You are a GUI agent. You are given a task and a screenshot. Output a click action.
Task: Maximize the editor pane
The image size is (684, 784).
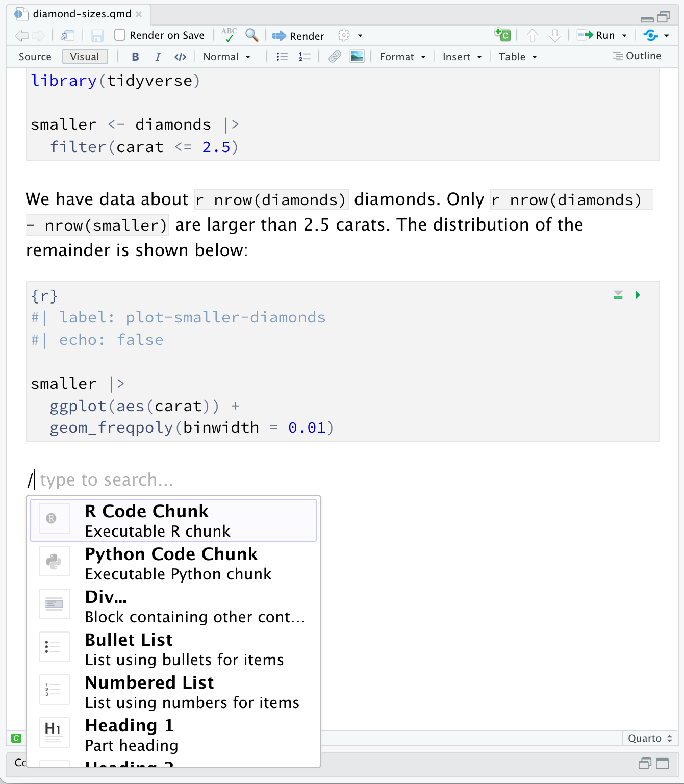click(x=664, y=17)
